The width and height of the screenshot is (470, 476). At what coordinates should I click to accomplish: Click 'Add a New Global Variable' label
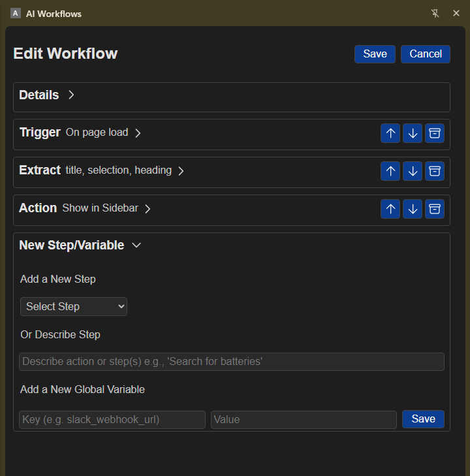click(x=82, y=390)
